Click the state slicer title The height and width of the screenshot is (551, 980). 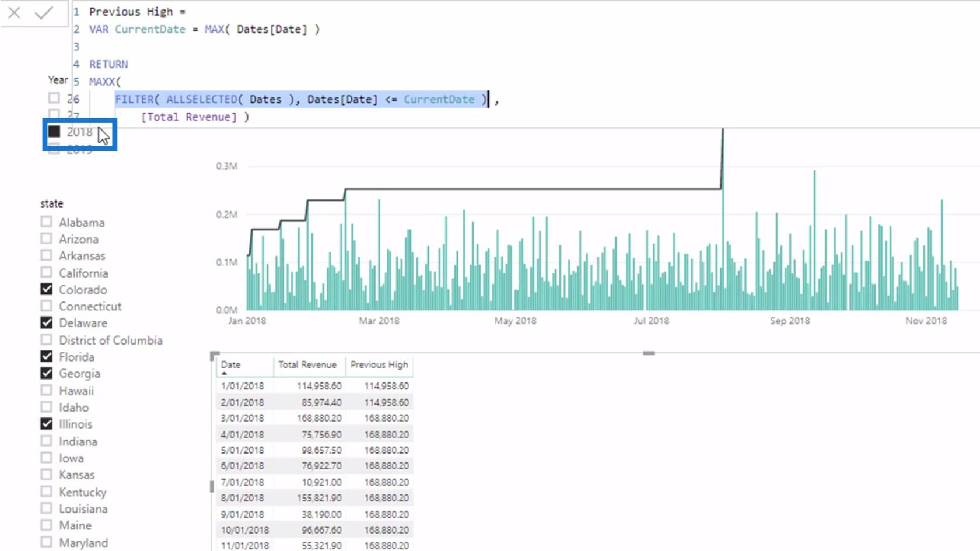pyautogui.click(x=52, y=203)
